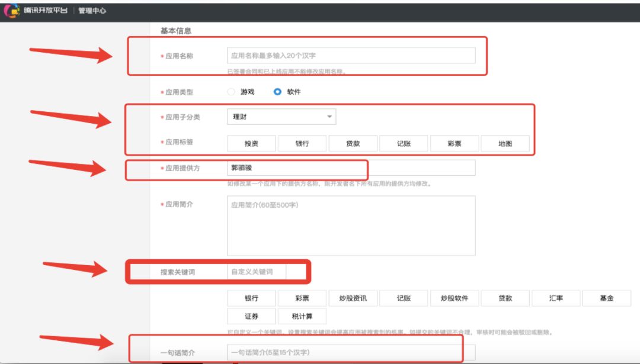Image resolution: width=640 pixels, height=364 pixels.
Task: Choose the 投资 application tag
Action: (x=251, y=144)
